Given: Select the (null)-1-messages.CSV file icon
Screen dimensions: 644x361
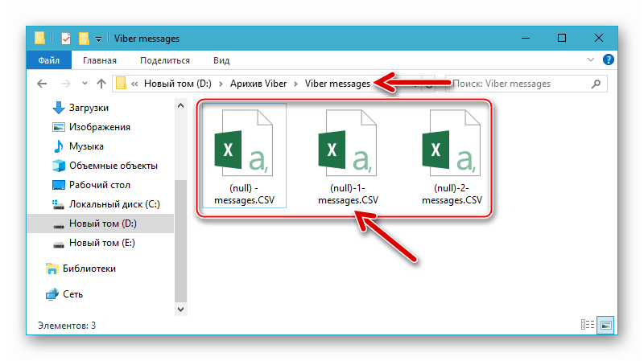Looking at the screenshot, I should (348, 143).
